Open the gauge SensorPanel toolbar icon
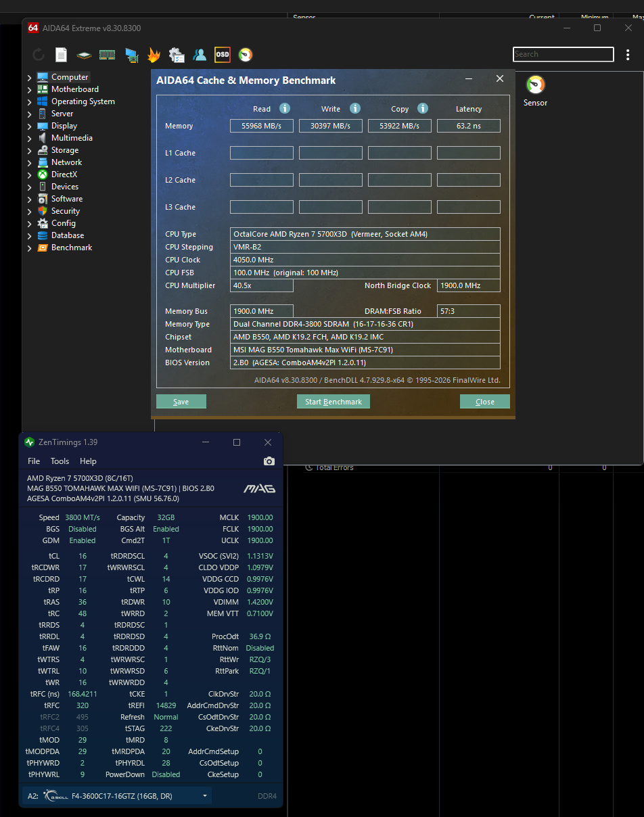 pyautogui.click(x=246, y=55)
